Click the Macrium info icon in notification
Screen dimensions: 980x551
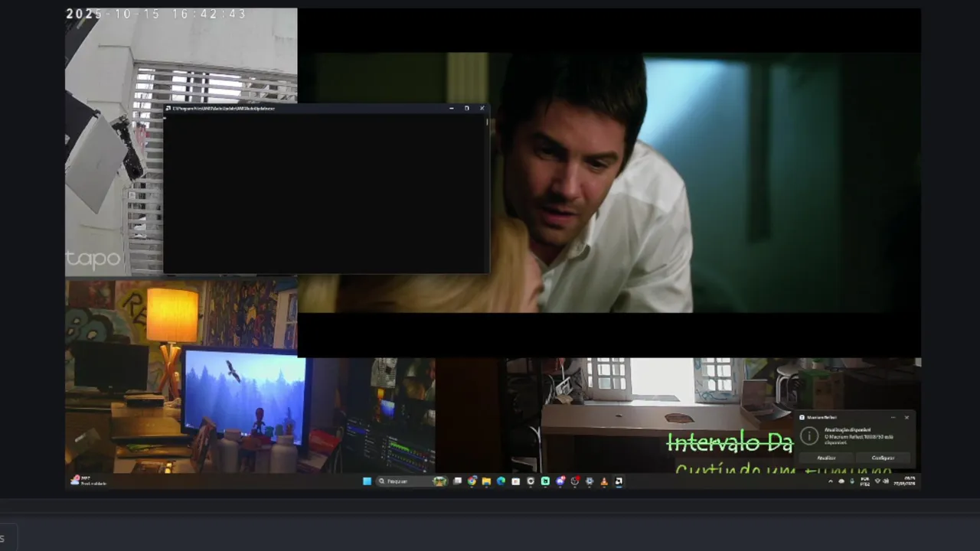point(809,436)
